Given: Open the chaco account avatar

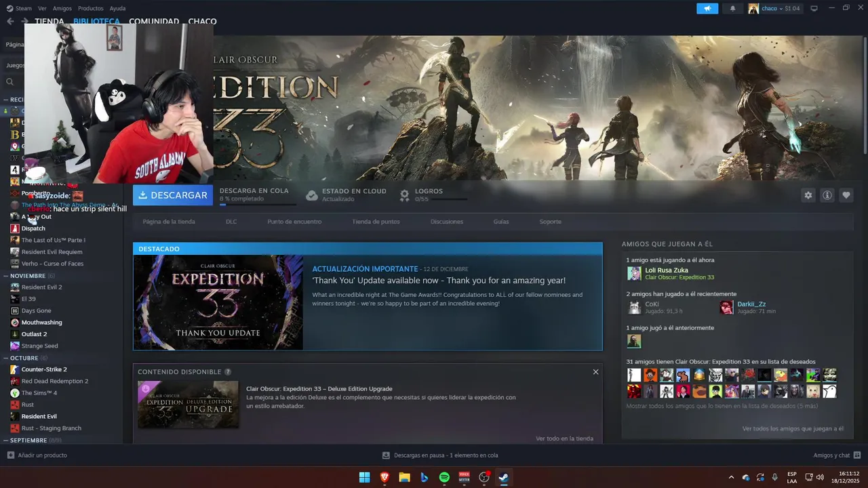Looking at the screenshot, I should [x=753, y=9].
